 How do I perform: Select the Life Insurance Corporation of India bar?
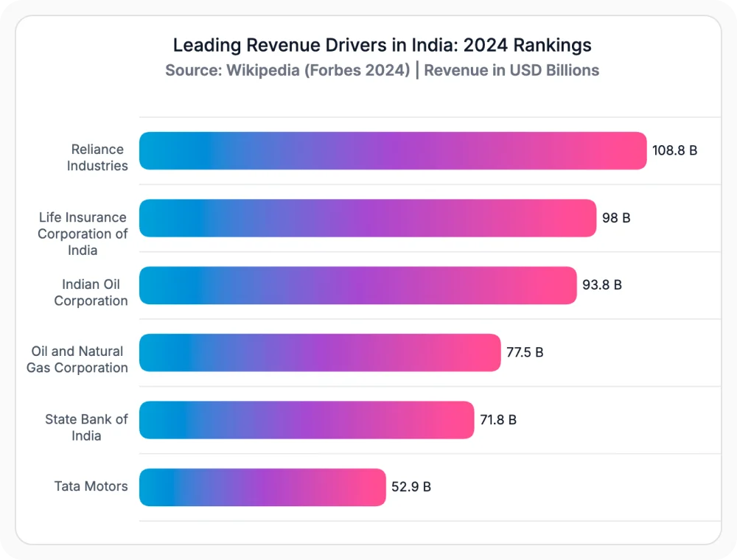[368, 218]
